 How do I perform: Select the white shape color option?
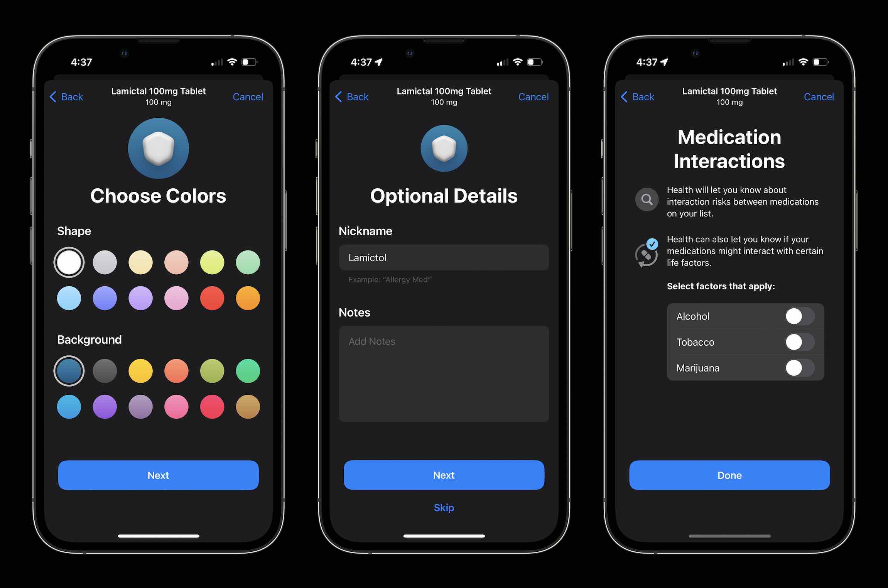pos(68,260)
